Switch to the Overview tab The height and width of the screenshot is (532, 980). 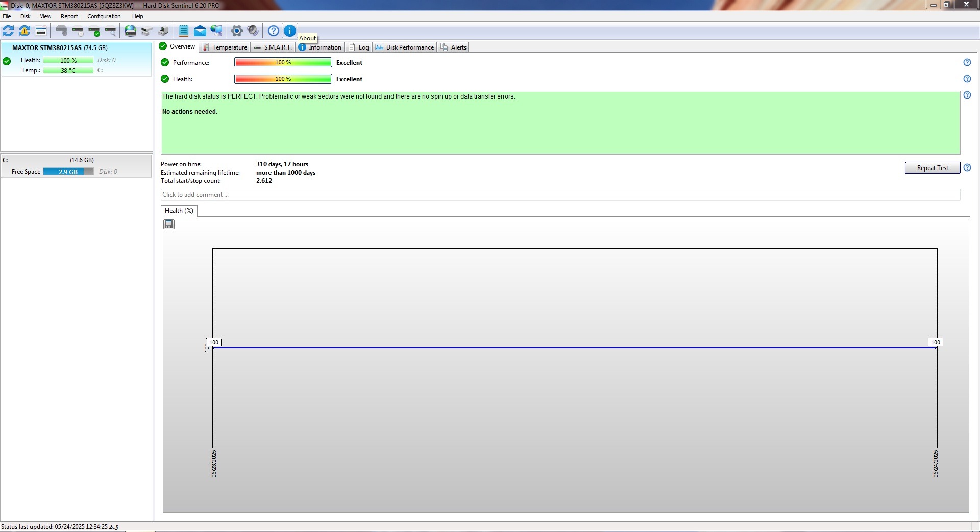tap(177, 46)
